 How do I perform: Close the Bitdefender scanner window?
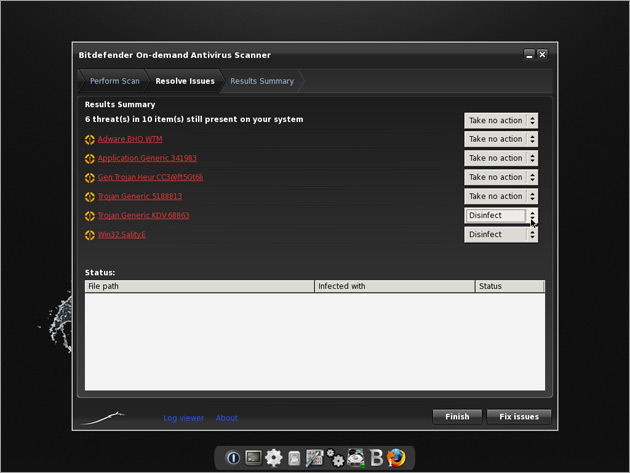pos(542,54)
